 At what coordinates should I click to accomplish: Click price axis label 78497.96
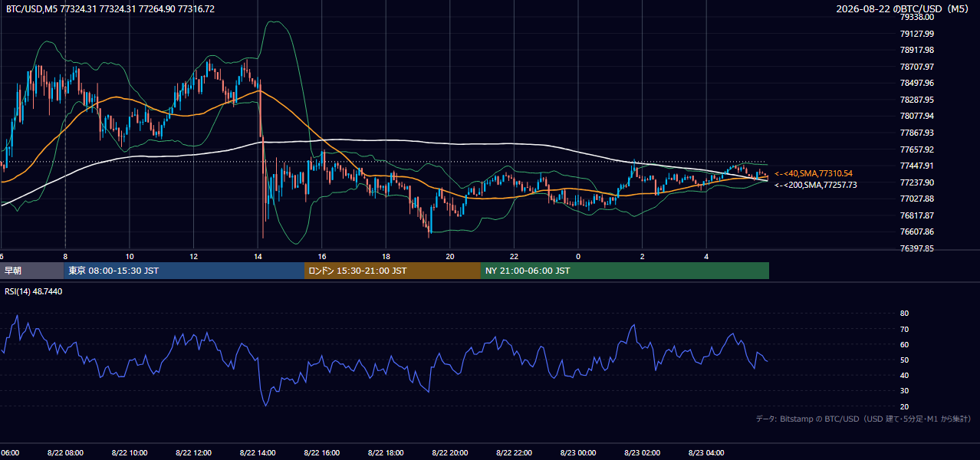(x=916, y=83)
